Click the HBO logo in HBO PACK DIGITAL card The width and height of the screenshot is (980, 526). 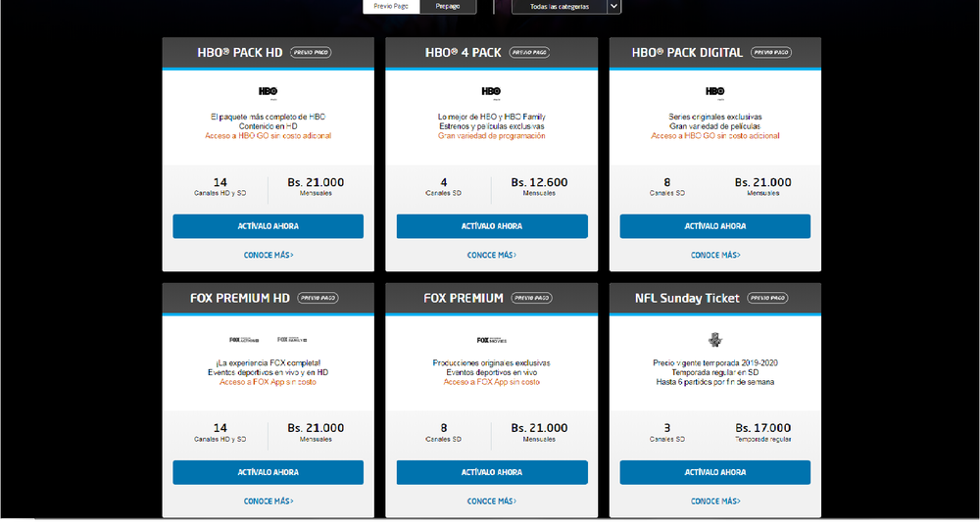[714, 92]
